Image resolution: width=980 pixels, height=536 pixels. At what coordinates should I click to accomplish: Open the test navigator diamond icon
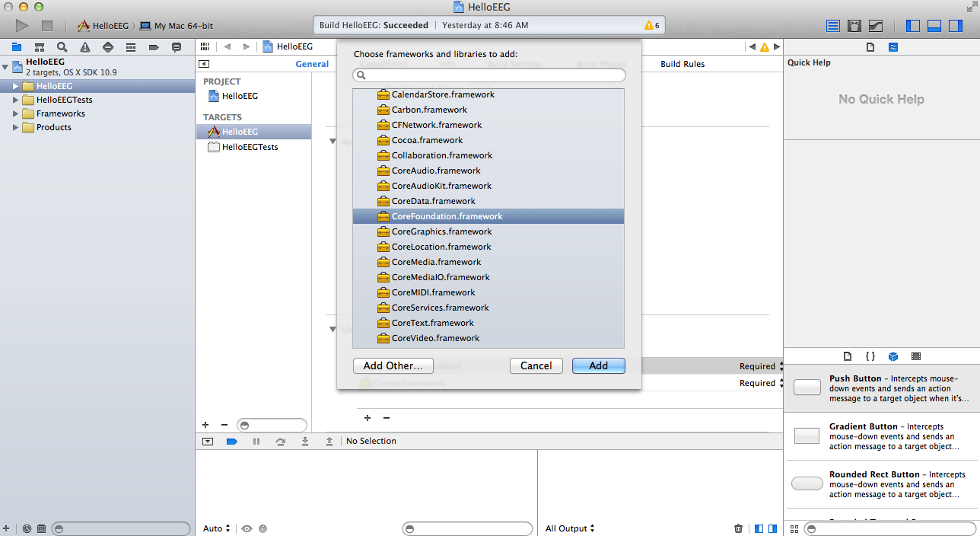pyautogui.click(x=108, y=47)
